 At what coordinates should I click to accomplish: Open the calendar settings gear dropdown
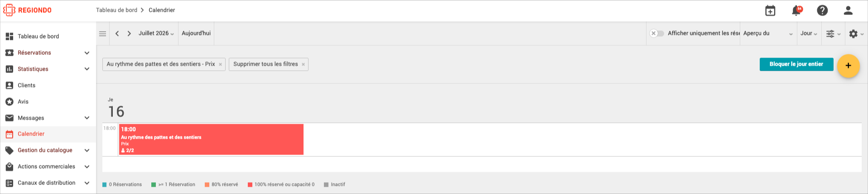pos(856,34)
